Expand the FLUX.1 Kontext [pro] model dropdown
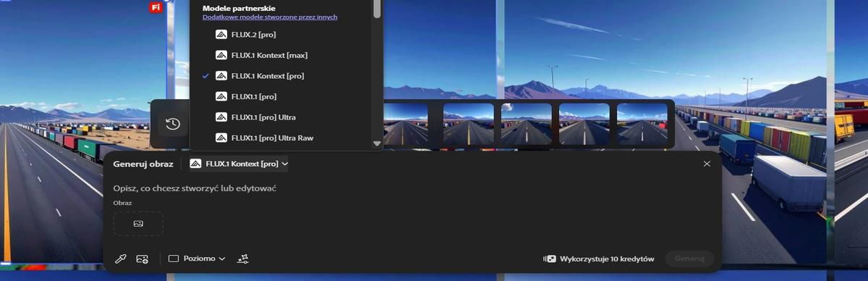The image size is (868, 281). [x=239, y=164]
